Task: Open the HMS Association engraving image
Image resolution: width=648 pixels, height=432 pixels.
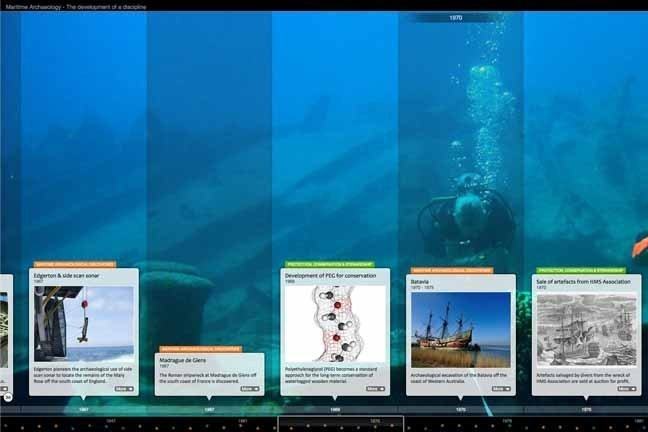Action: tap(586, 329)
